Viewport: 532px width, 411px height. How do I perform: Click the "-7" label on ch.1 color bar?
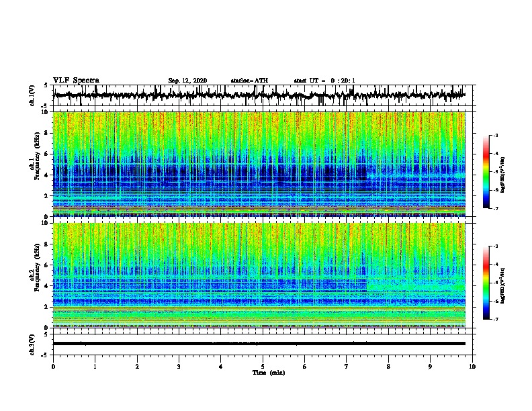pos(496,208)
